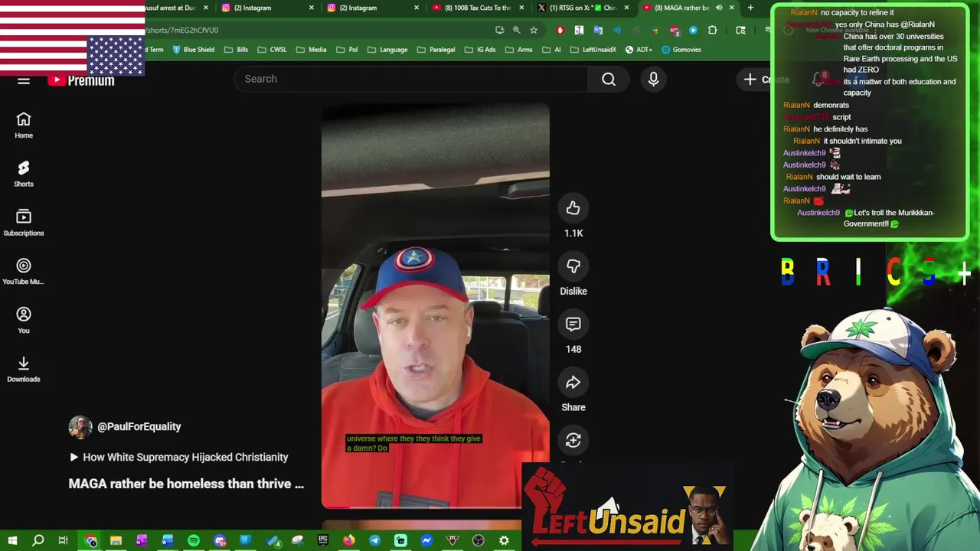Open Microsoft Word from taskbar
The width and height of the screenshot is (980, 551).
coord(168,541)
